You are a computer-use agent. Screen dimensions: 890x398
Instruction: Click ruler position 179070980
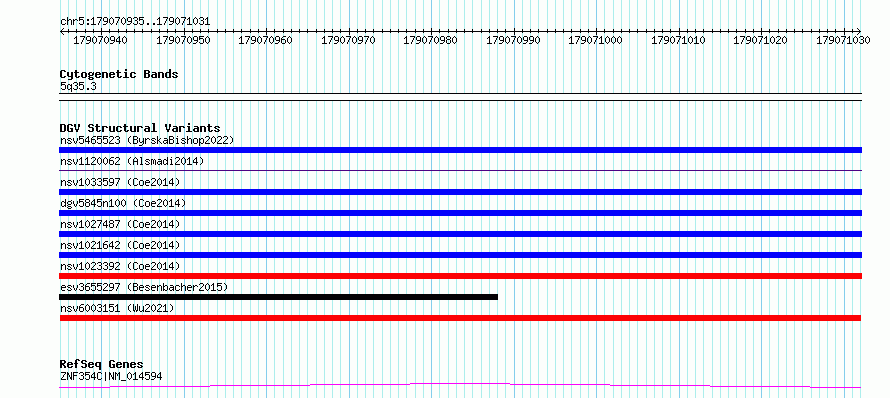431,40
